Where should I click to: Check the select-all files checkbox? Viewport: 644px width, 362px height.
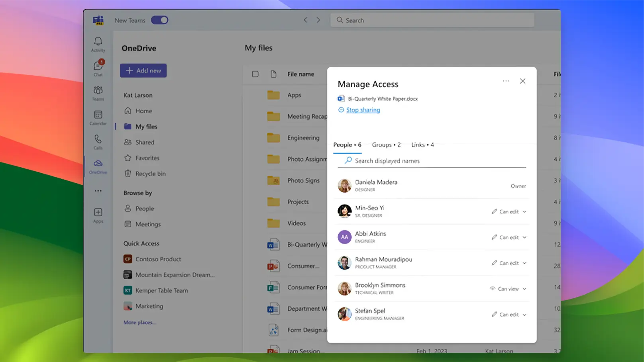pos(255,74)
